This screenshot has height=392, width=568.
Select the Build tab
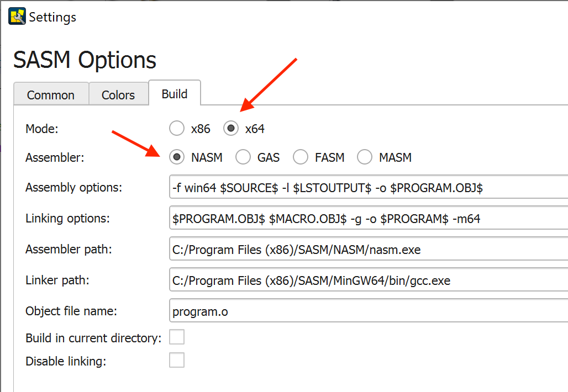[x=175, y=94]
